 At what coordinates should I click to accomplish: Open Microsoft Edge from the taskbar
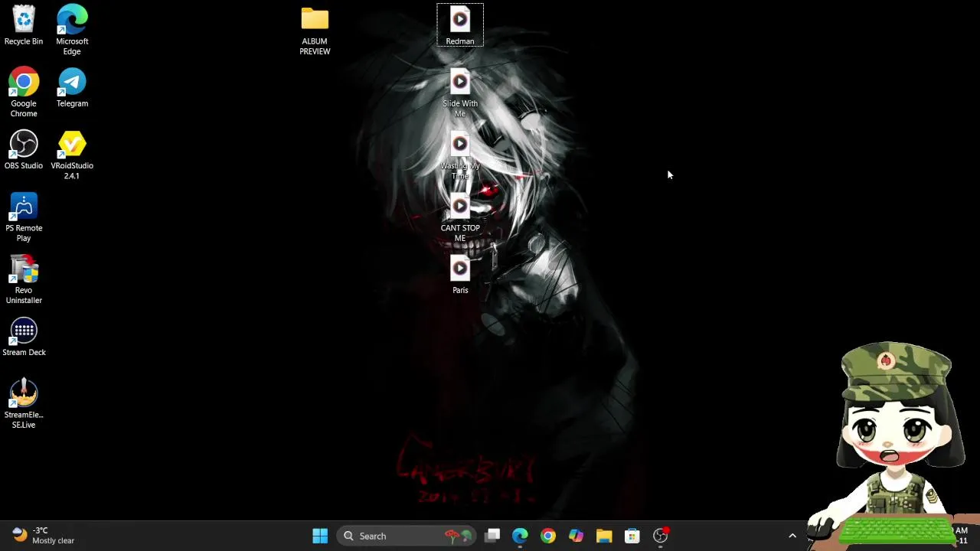[520, 536]
